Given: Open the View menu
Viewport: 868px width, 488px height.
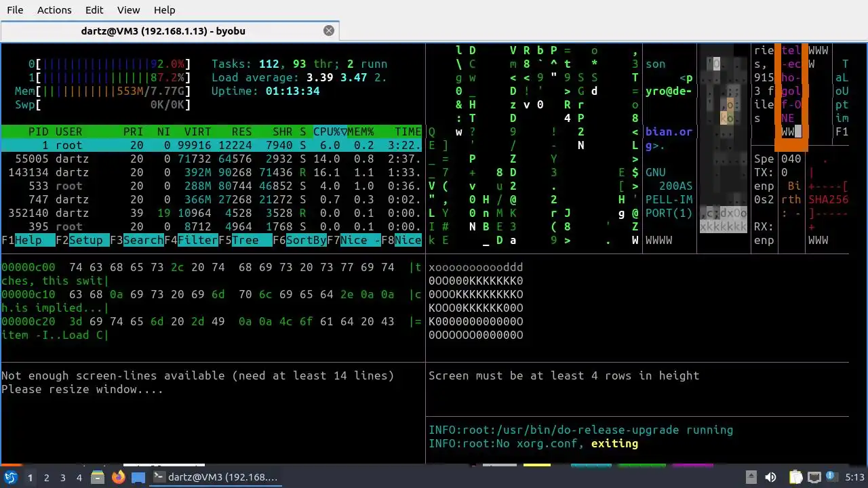Looking at the screenshot, I should (128, 10).
